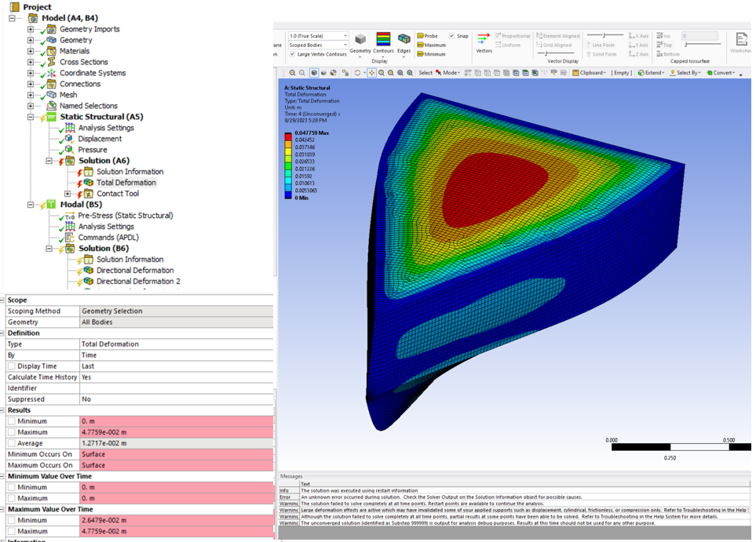
Task: Click the Geometry display icon
Action: pyautogui.click(x=360, y=40)
